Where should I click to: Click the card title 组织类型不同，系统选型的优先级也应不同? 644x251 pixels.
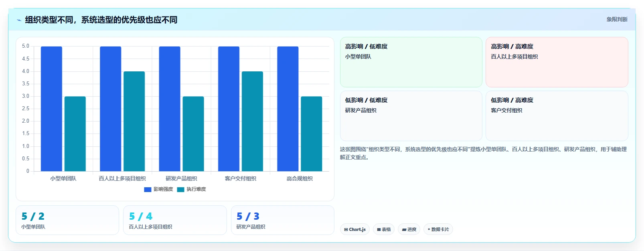pyautogui.click(x=101, y=20)
